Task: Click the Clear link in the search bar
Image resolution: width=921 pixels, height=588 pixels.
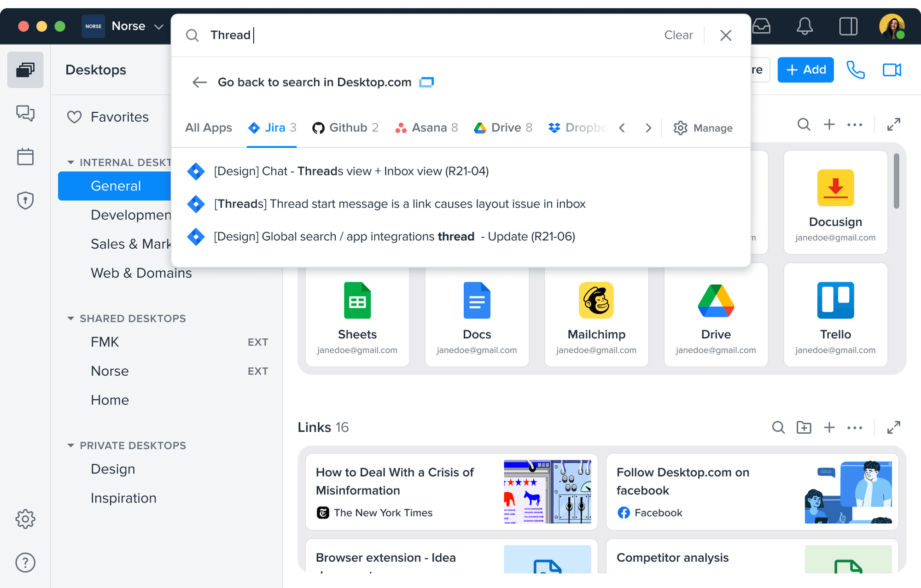Action: click(x=678, y=35)
